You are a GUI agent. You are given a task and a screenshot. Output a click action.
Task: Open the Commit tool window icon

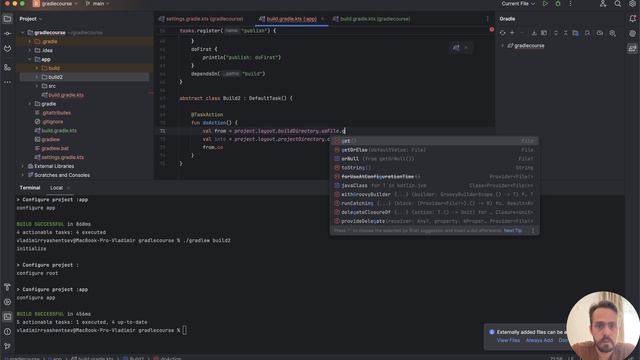coord(7,33)
